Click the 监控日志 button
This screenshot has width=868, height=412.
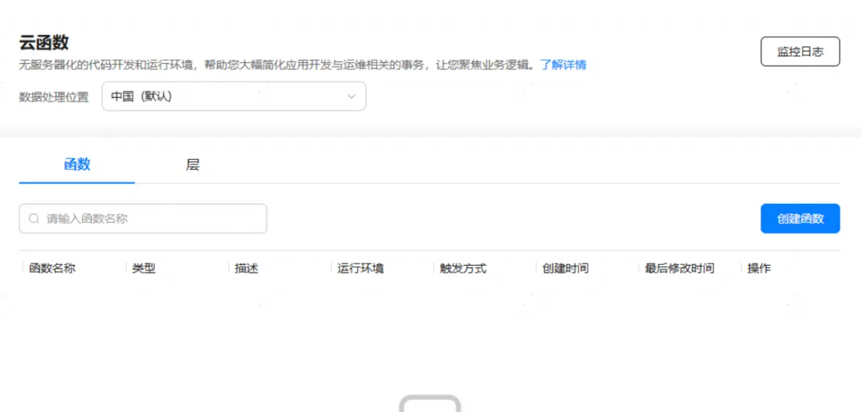pyautogui.click(x=800, y=52)
